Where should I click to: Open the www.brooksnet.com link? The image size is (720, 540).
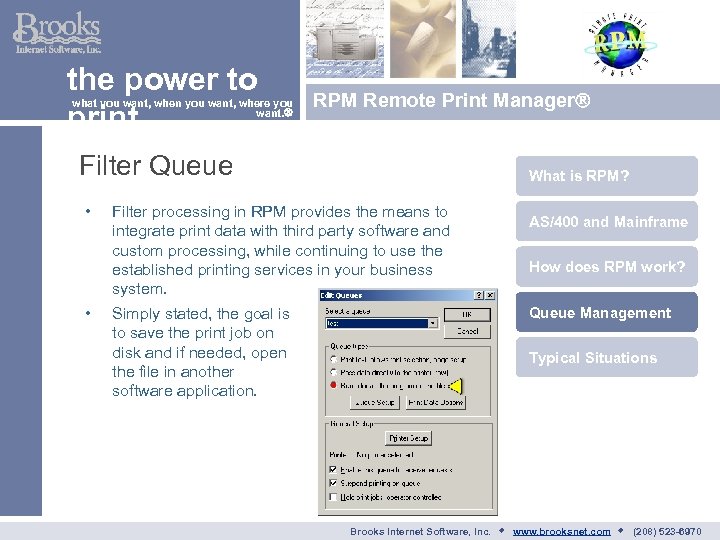(561, 531)
